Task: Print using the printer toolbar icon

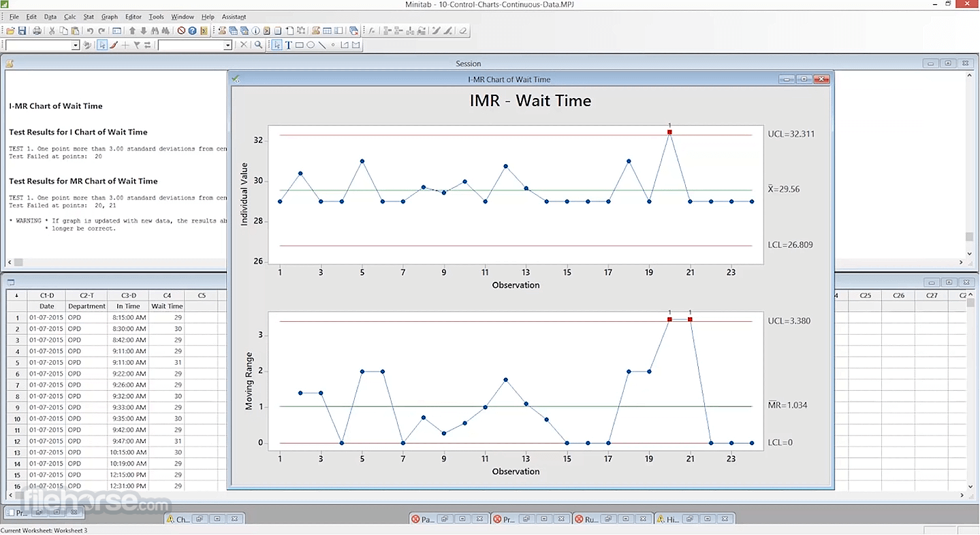Action: [37, 31]
